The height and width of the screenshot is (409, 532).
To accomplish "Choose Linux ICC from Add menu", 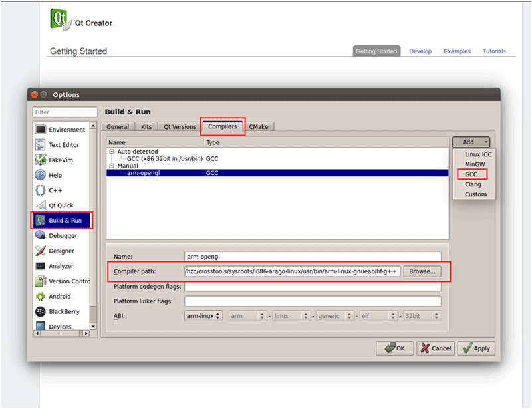I will point(478,154).
